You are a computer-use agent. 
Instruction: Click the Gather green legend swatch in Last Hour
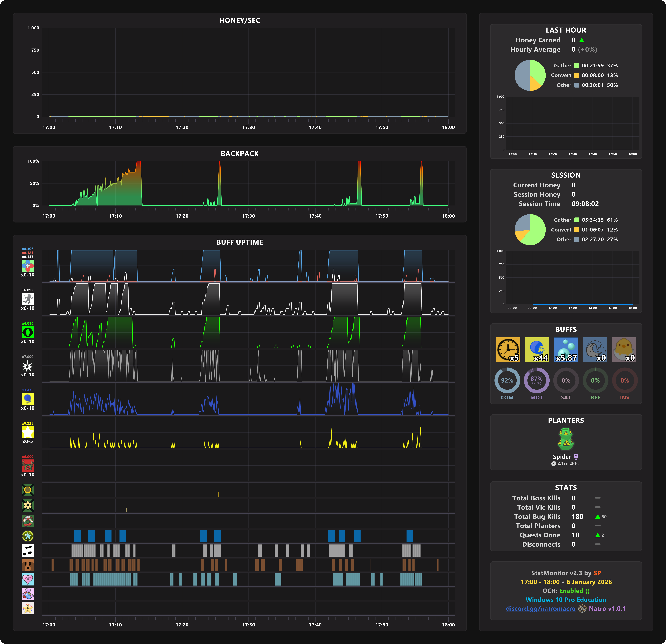577,66
